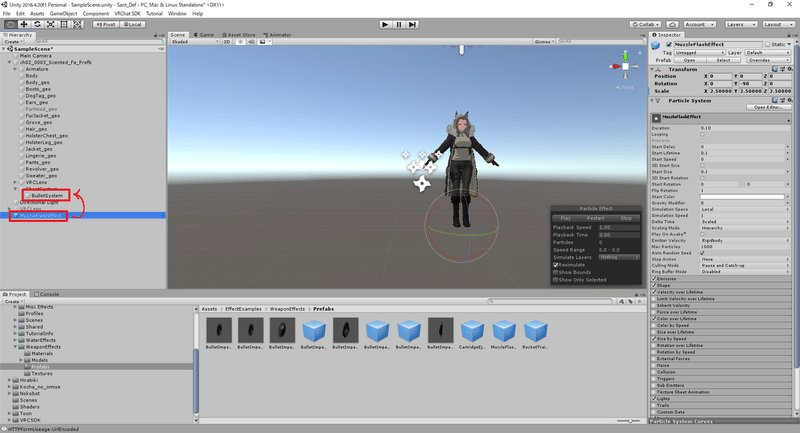
Task: Click the prefab Open button
Action: [689, 60]
